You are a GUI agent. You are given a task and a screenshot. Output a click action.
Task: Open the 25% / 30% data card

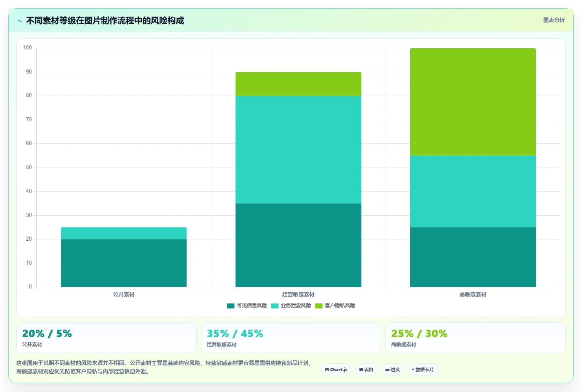tap(475, 338)
